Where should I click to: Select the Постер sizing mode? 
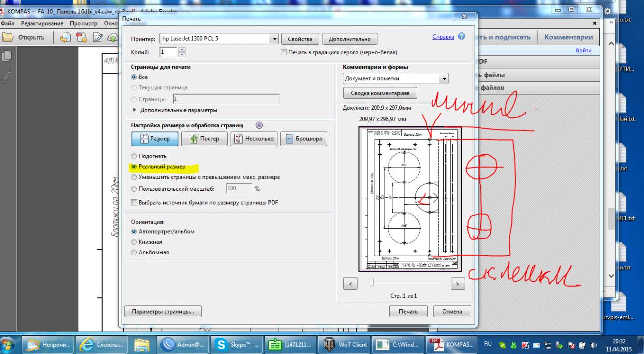click(x=204, y=139)
